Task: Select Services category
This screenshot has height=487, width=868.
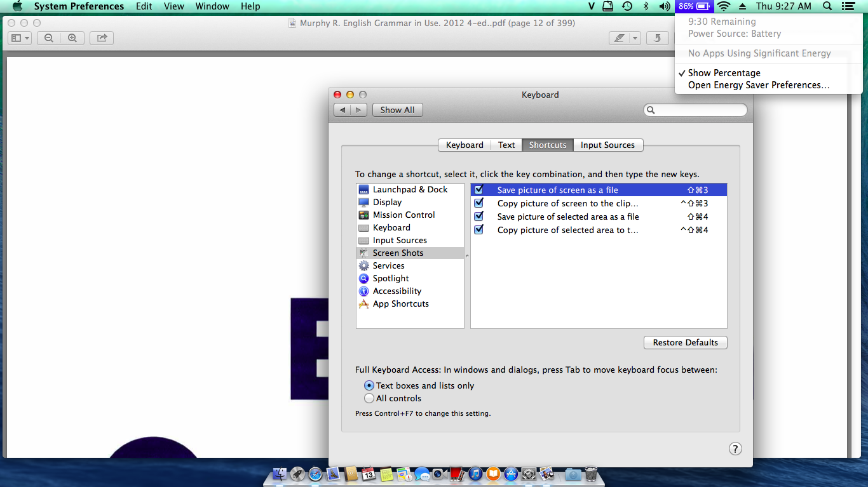Action: pyautogui.click(x=410, y=265)
